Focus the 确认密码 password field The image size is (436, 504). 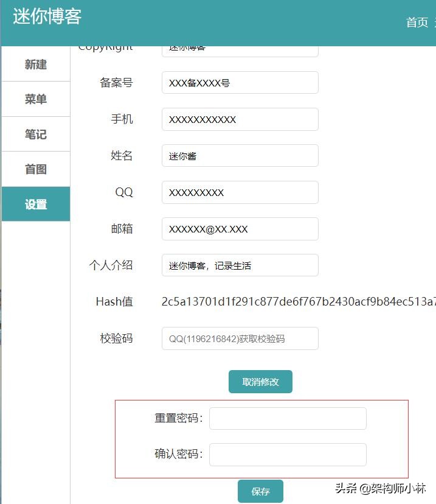click(x=288, y=455)
